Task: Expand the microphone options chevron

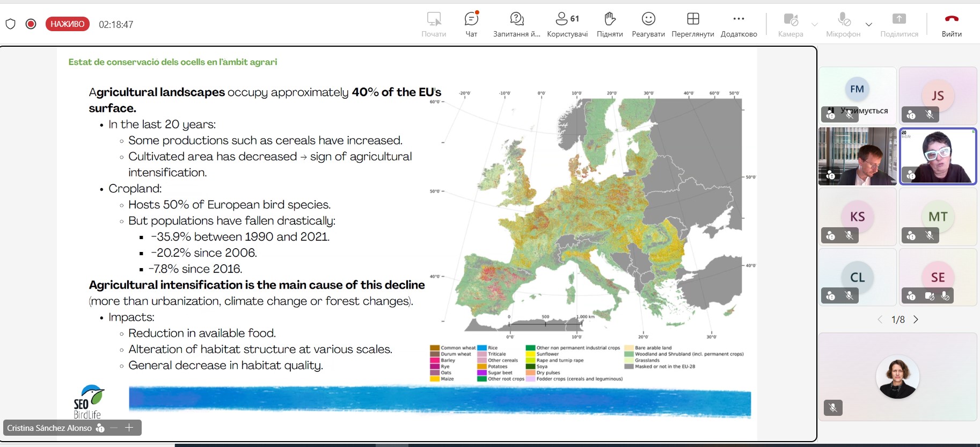Action: tap(869, 25)
